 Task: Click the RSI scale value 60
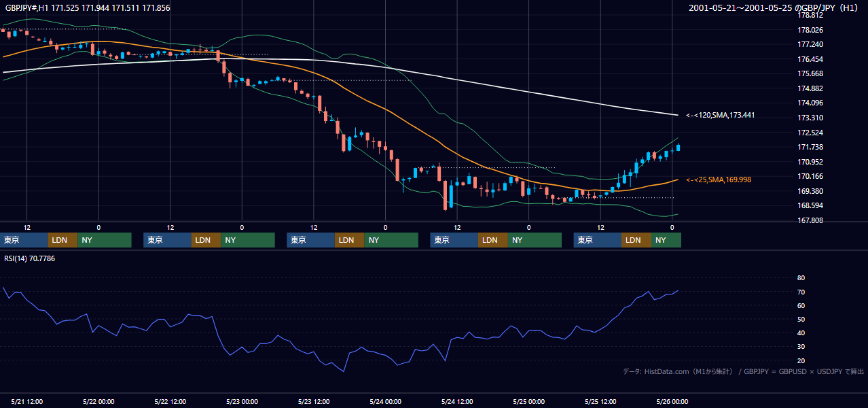click(801, 305)
